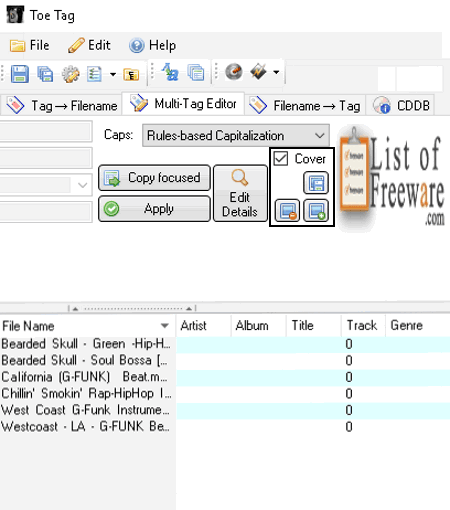The height and width of the screenshot is (510, 450).
Task: Click the case conversion Aa toolbar icon
Action: coord(170,72)
